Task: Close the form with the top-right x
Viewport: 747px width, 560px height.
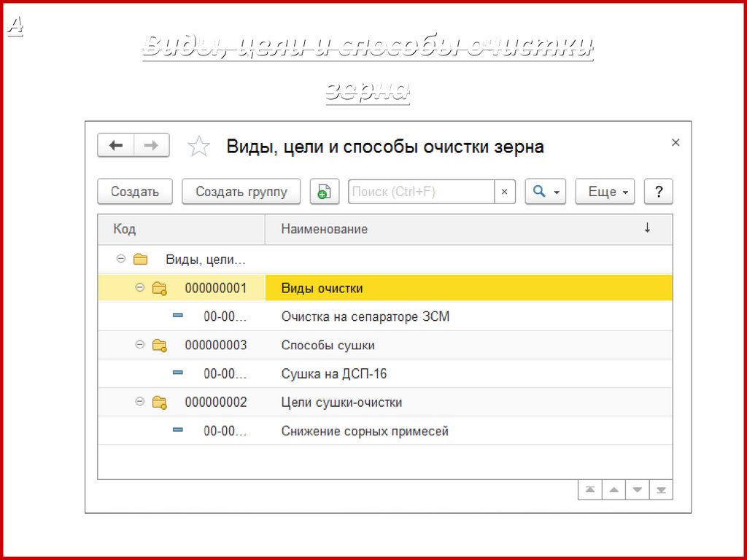Action: point(676,142)
